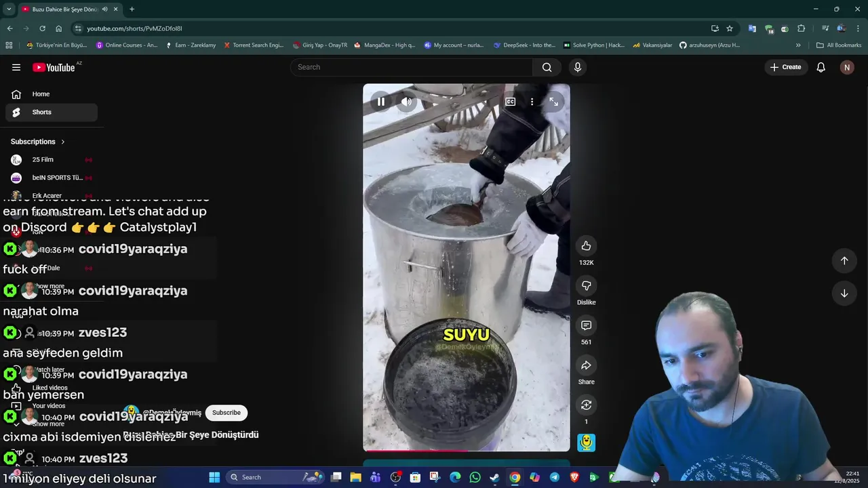Screen dimensions: 868x488
Task: Go back in the browser
Action: (9, 28)
